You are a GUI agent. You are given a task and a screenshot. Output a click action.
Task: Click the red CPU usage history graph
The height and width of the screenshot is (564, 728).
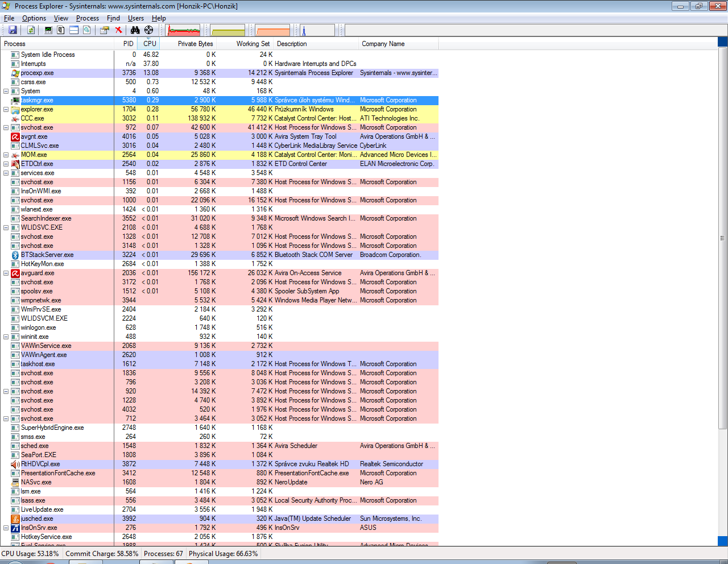pos(183,30)
